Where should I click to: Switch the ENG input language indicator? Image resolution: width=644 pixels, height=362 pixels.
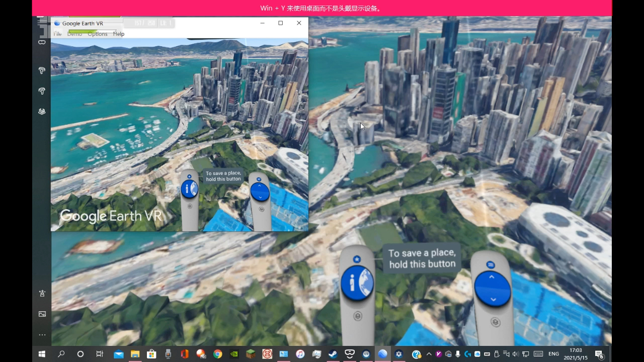pos(553,354)
